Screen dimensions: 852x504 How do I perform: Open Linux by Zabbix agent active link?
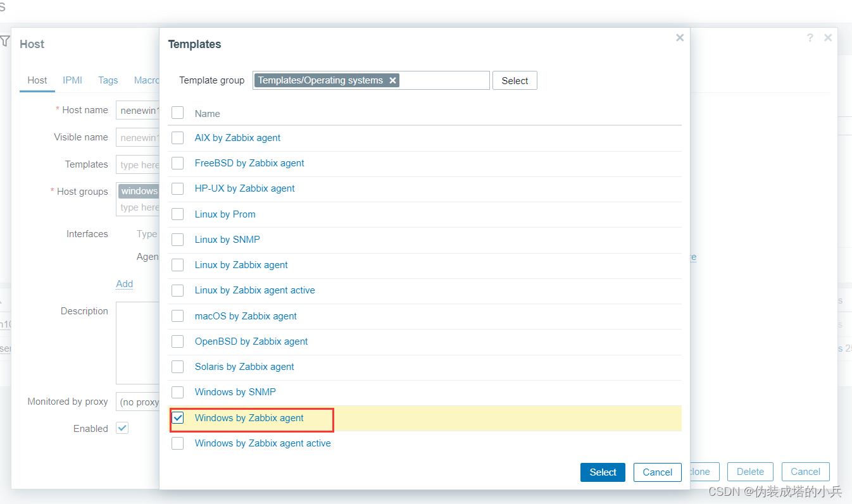click(x=255, y=290)
